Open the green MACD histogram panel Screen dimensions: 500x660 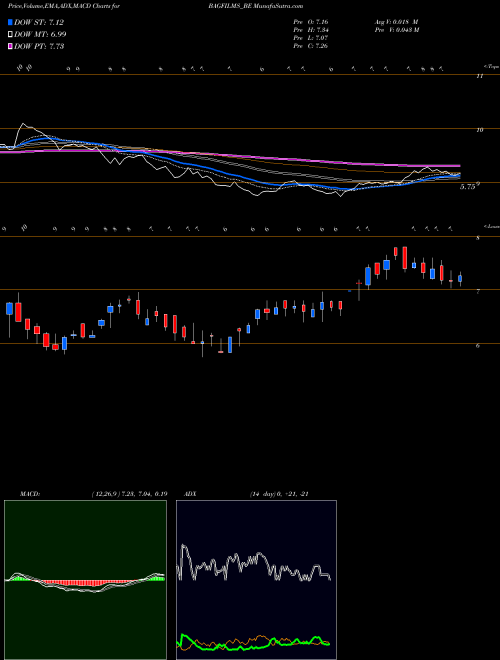point(85,580)
